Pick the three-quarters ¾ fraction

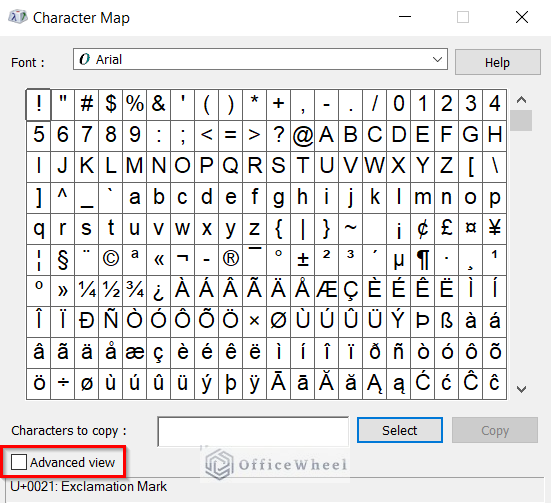tap(135, 291)
